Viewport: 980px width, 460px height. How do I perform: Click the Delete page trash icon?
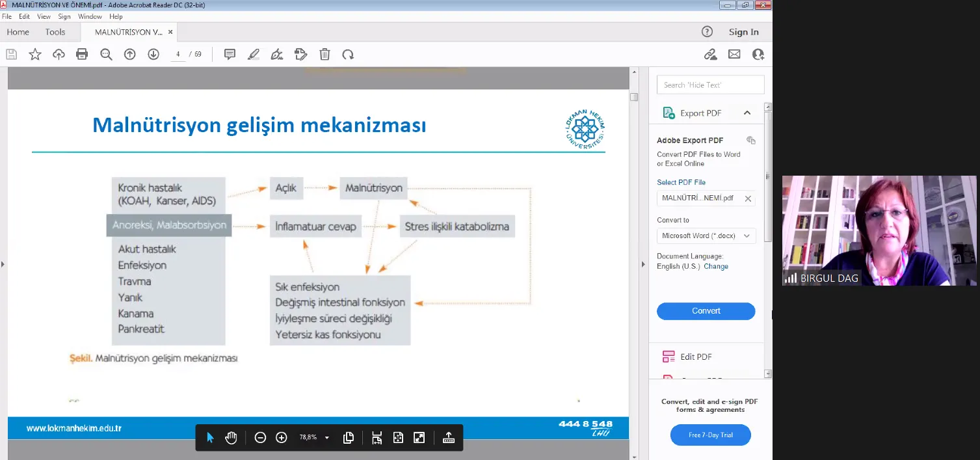click(324, 55)
